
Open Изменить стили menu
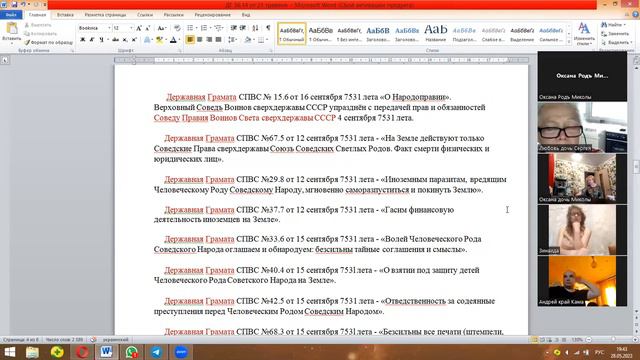click(584, 33)
